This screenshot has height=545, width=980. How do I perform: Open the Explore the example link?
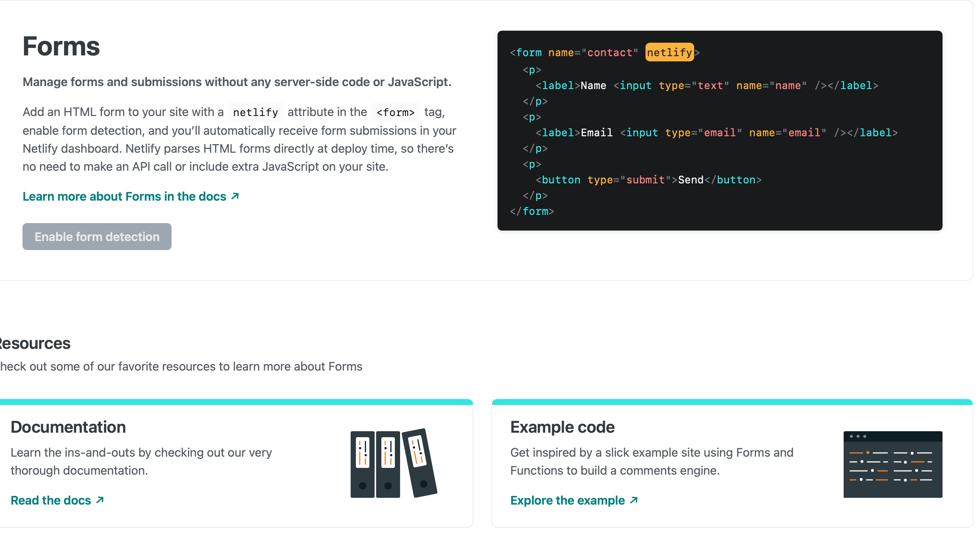pyautogui.click(x=574, y=500)
